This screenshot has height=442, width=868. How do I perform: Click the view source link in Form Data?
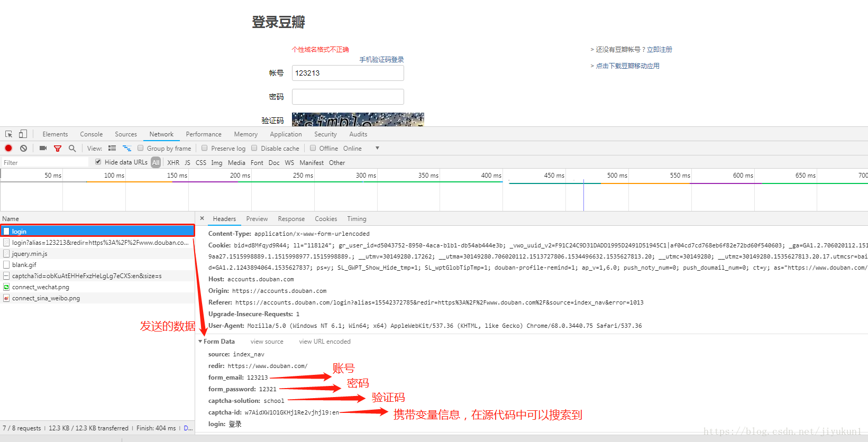267,342
